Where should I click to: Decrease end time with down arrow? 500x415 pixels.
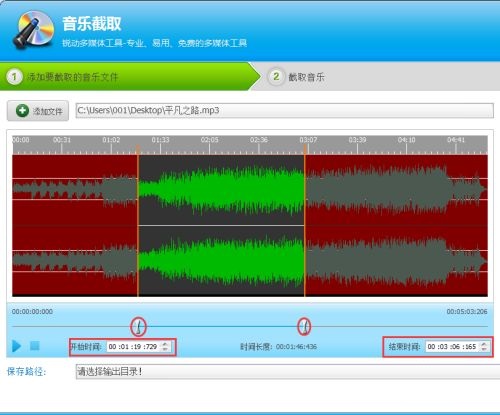pyautogui.click(x=484, y=349)
